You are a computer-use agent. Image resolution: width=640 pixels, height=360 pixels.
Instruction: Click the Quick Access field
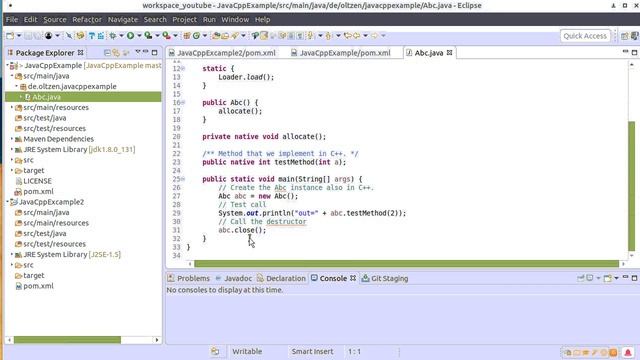pyautogui.click(x=585, y=36)
